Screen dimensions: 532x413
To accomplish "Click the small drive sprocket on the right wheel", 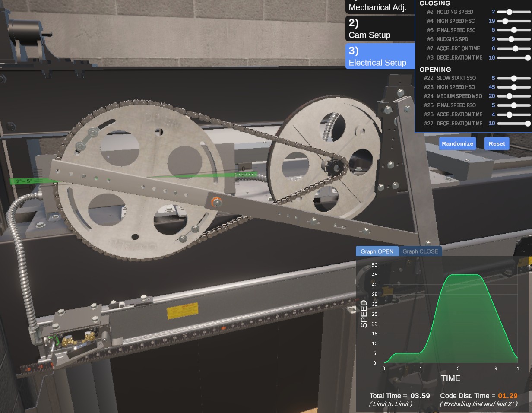I will (336, 167).
